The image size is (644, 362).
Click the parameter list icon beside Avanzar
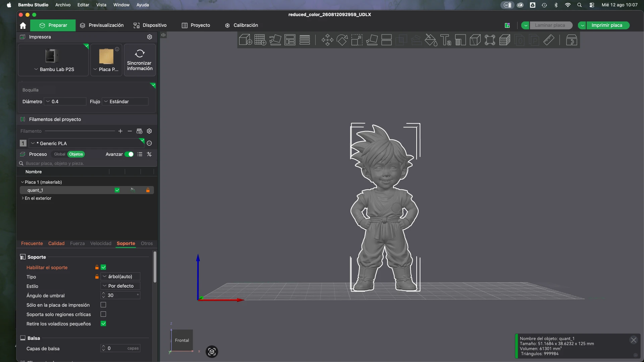[x=140, y=154]
